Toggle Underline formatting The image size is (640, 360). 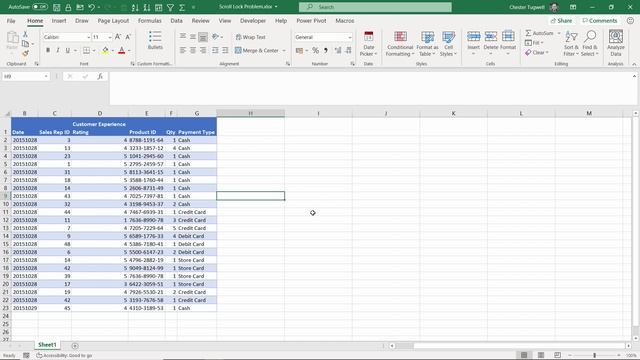pos(67,50)
